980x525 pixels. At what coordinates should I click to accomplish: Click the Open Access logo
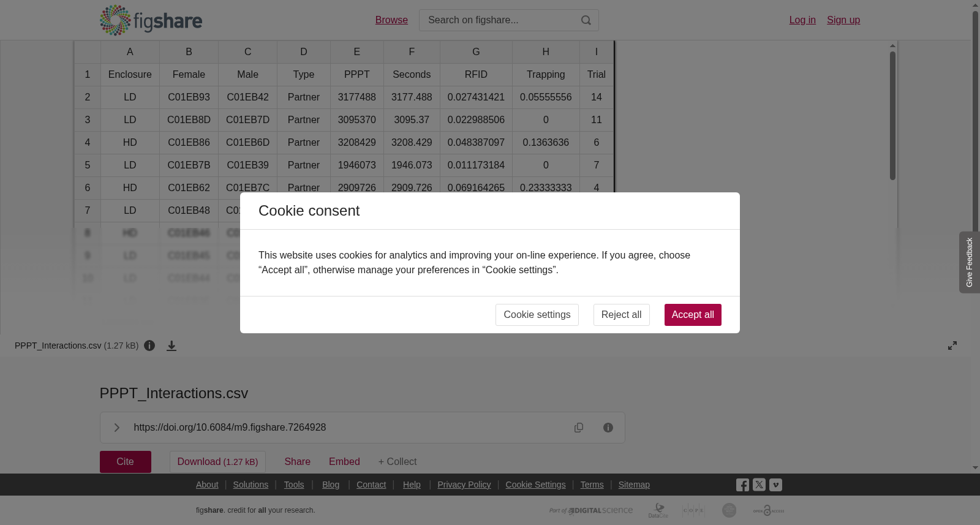(x=769, y=510)
